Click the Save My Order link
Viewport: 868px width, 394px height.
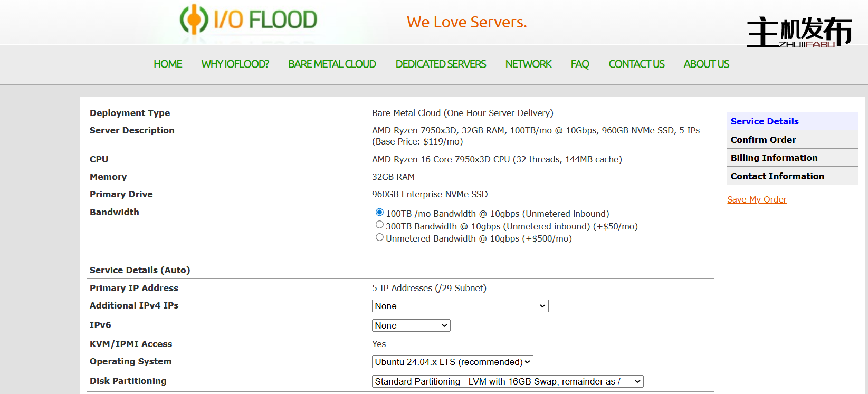pos(756,199)
